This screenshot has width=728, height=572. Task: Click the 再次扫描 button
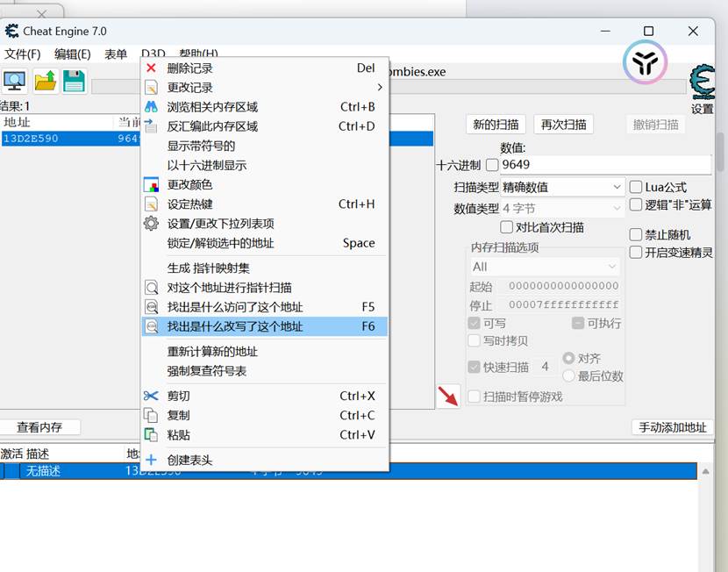[564, 125]
